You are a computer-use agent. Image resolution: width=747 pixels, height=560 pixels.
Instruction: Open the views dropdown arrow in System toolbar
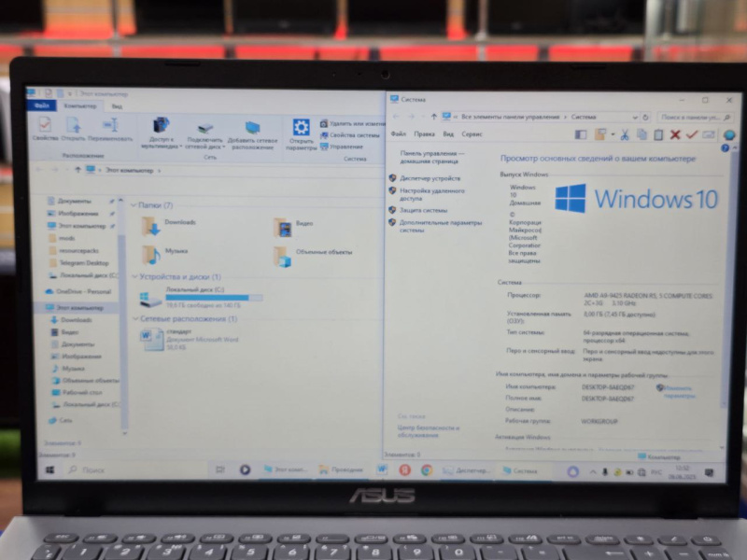pyautogui.click(x=613, y=134)
